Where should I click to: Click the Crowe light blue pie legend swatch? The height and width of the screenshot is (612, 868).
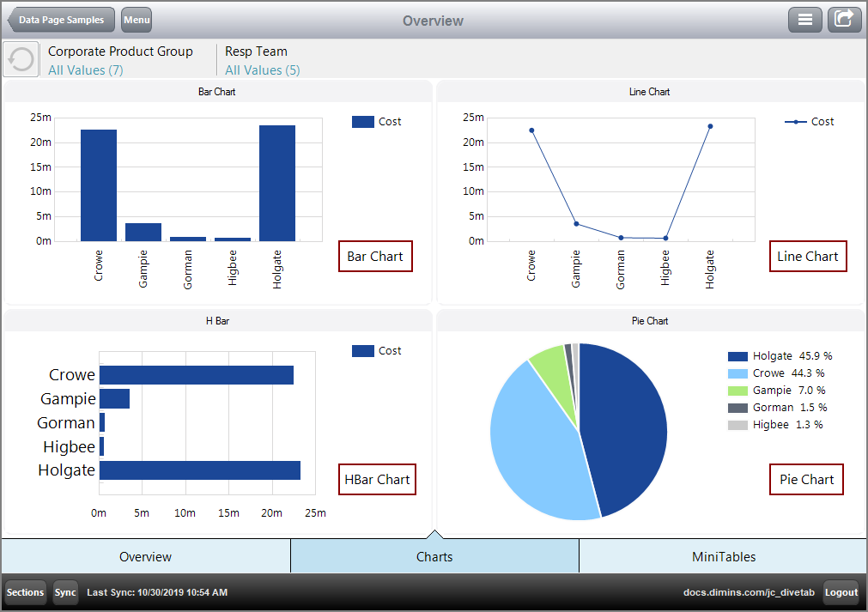coord(737,373)
